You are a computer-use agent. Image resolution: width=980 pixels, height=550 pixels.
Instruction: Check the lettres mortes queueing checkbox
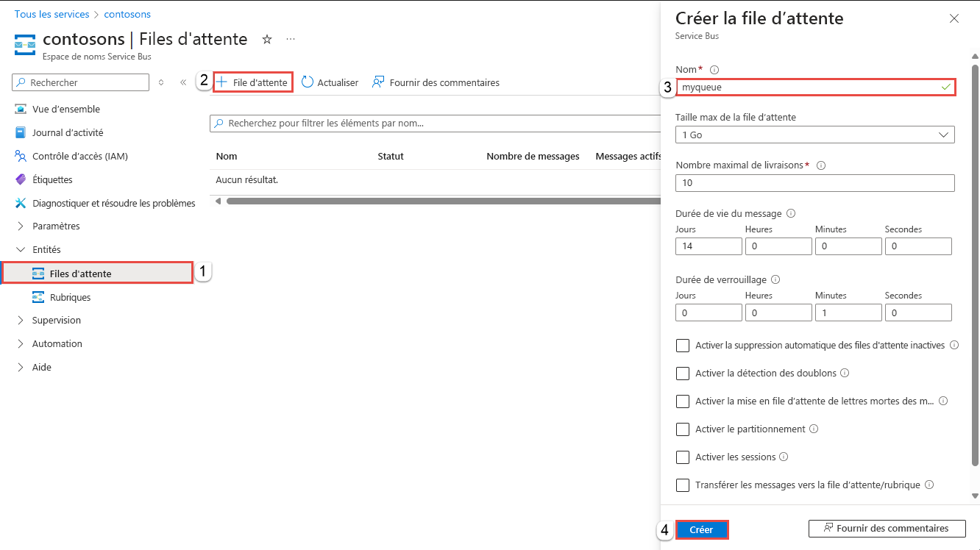[683, 401]
